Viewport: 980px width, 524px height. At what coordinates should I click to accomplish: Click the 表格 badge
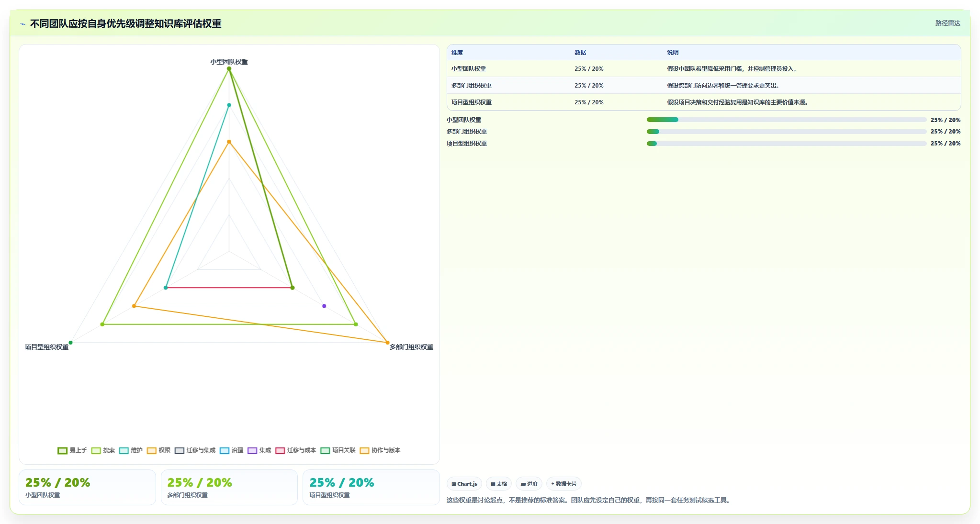499,484
